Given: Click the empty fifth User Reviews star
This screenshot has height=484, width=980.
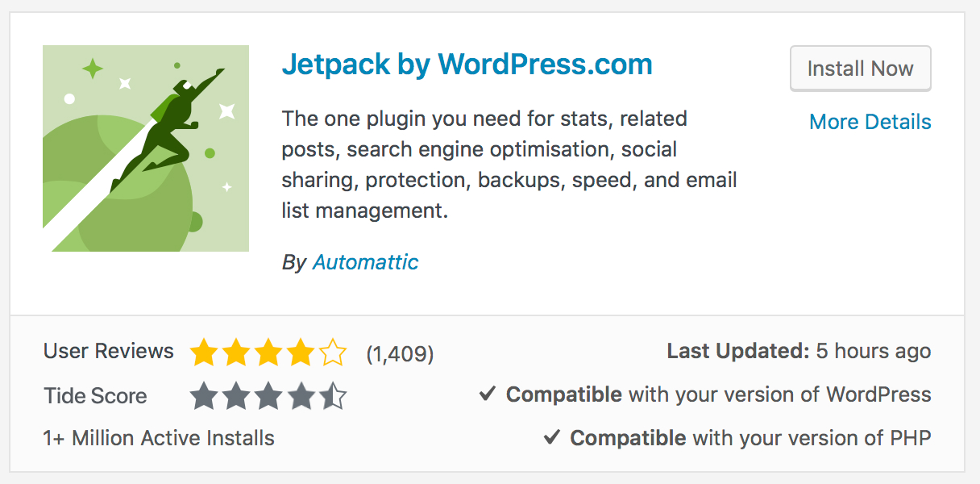Looking at the screenshot, I should coord(332,353).
